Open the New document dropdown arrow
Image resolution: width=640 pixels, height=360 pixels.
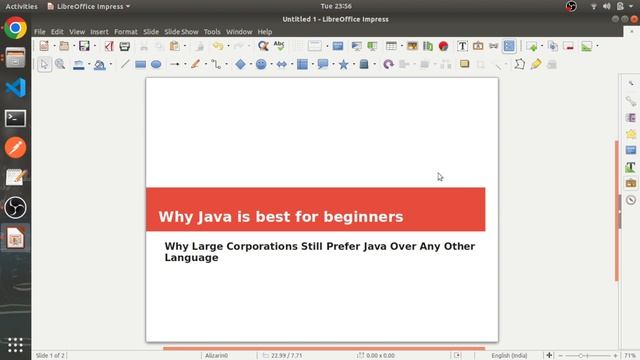pos(54,46)
